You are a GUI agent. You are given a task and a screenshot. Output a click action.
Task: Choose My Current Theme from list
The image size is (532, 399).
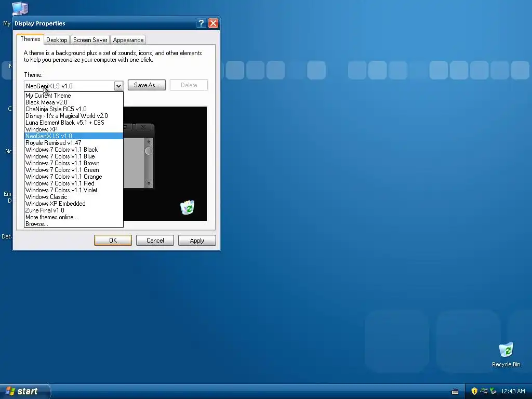tap(74, 96)
